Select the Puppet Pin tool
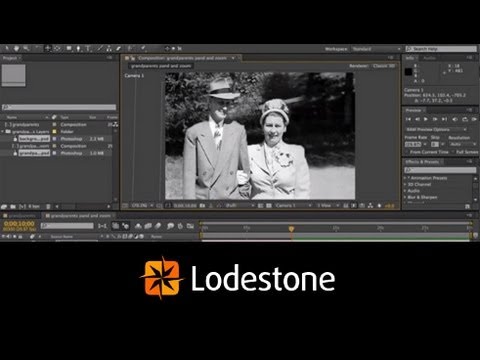The image size is (480, 360). 143,49
